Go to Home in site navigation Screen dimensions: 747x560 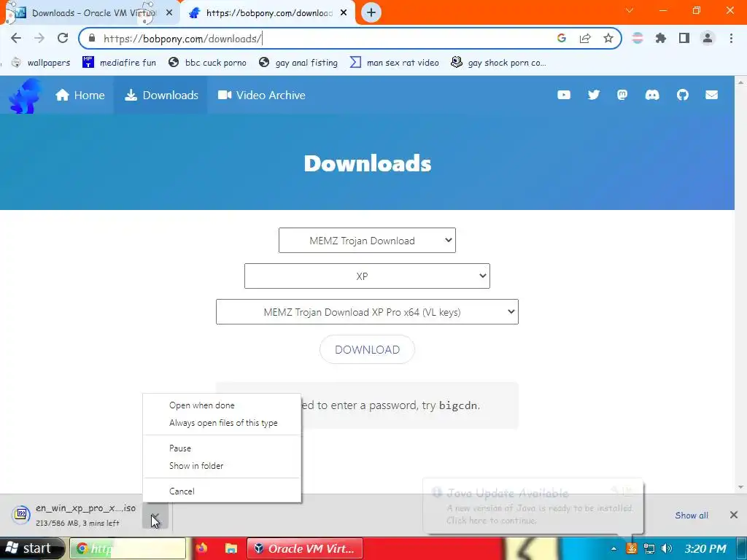[80, 96]
